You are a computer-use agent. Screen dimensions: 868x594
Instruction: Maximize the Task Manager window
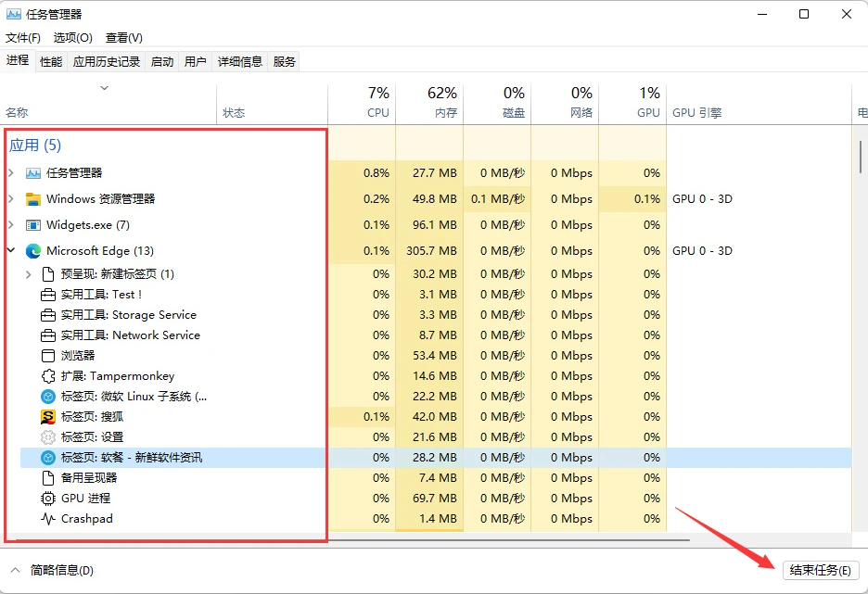click(x=804, y=15)
